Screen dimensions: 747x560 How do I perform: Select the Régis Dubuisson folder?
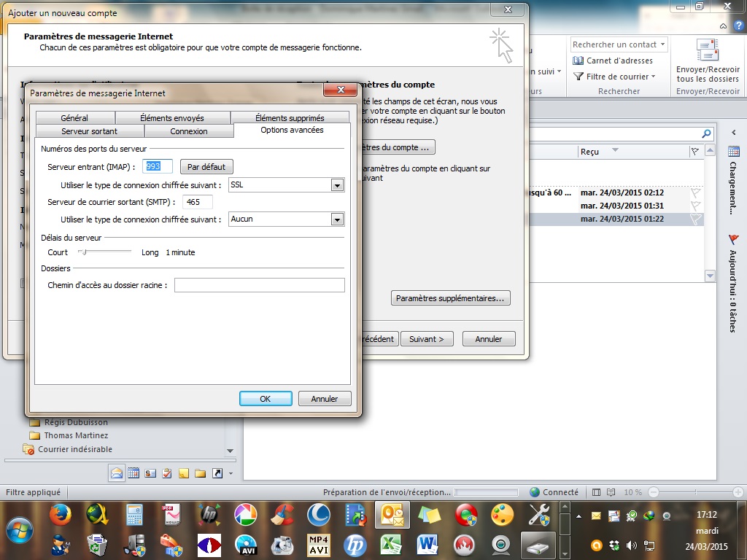point(76,422)
